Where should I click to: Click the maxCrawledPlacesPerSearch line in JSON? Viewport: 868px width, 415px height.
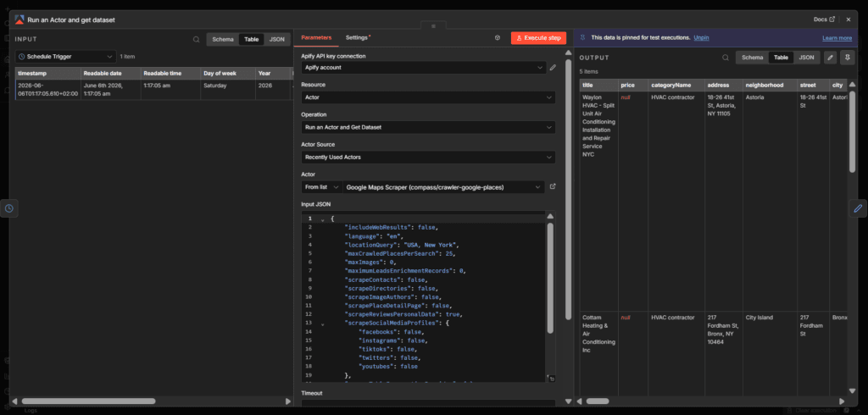(x=400, y=253)
